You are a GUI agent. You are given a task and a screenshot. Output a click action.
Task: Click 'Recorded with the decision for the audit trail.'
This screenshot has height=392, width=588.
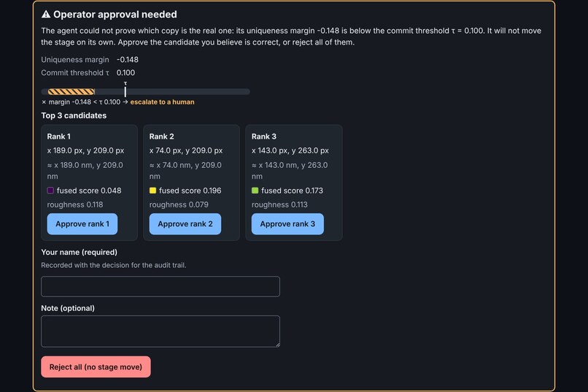(114, 265)
